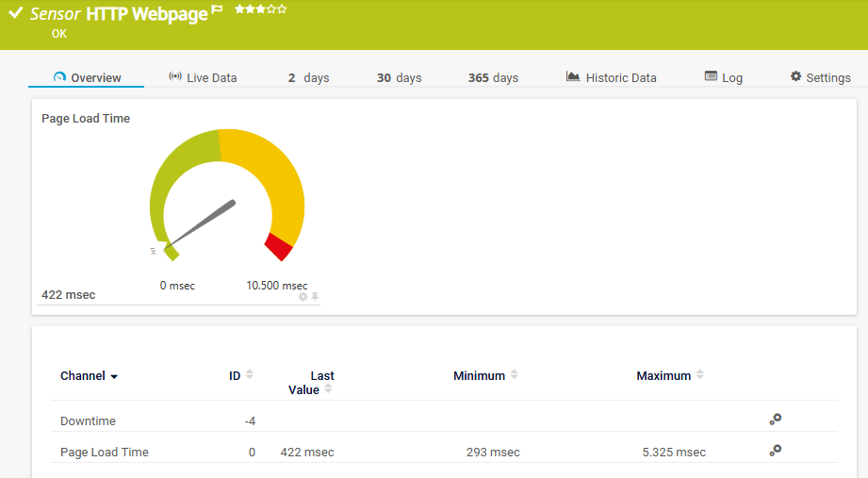Open Page Load Time channel settings gear
This screenshot has height=478, width=868.
(775, 451)
